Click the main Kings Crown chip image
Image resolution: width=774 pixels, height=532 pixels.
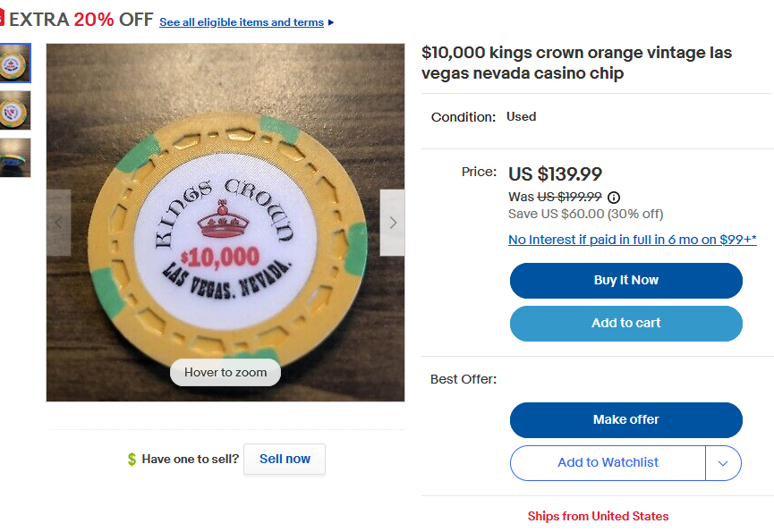click(225, 224)
